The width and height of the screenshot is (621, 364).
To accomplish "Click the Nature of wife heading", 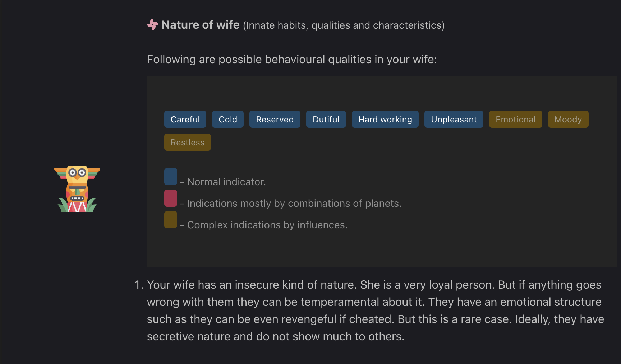I will 201,25.
